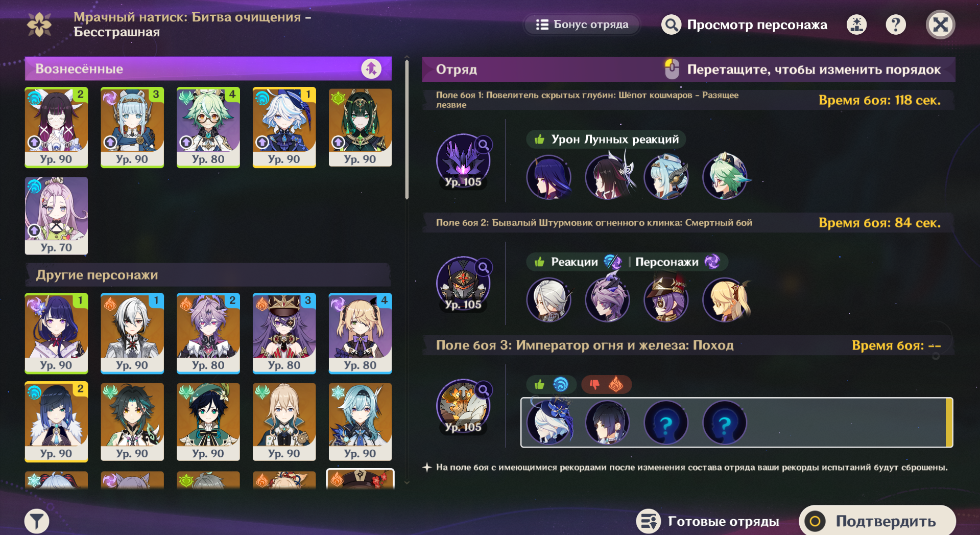980x535 pixels.
Task: Select the Поле боя 2 battlefield header
Action: [x=688, y=223]
